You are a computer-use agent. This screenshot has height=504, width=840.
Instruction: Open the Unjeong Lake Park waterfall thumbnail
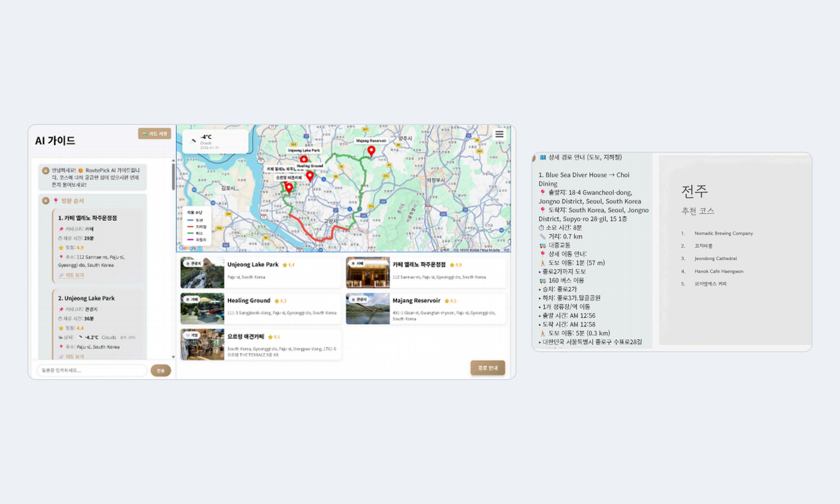[202, 272]
